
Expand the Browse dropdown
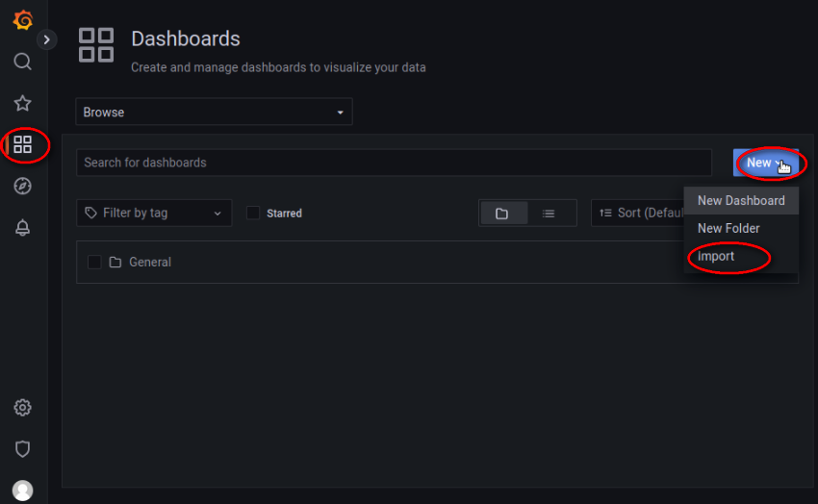(214, 113)
